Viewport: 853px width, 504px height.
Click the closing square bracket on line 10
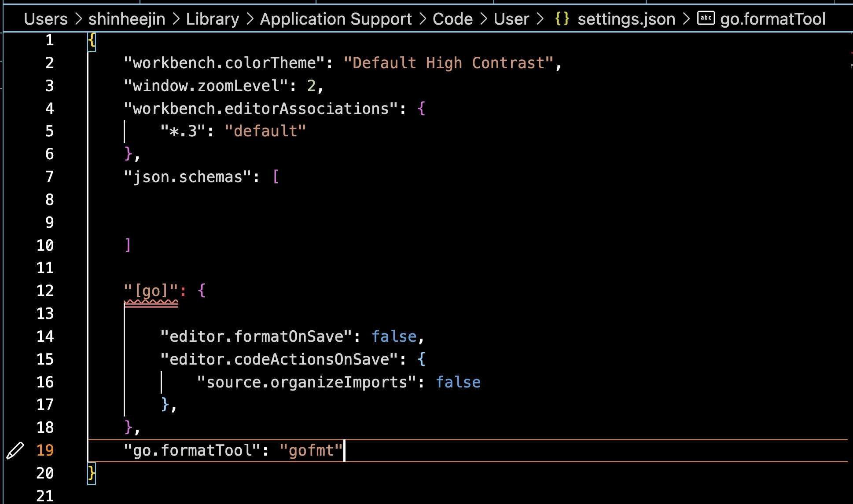pos(128,245)
